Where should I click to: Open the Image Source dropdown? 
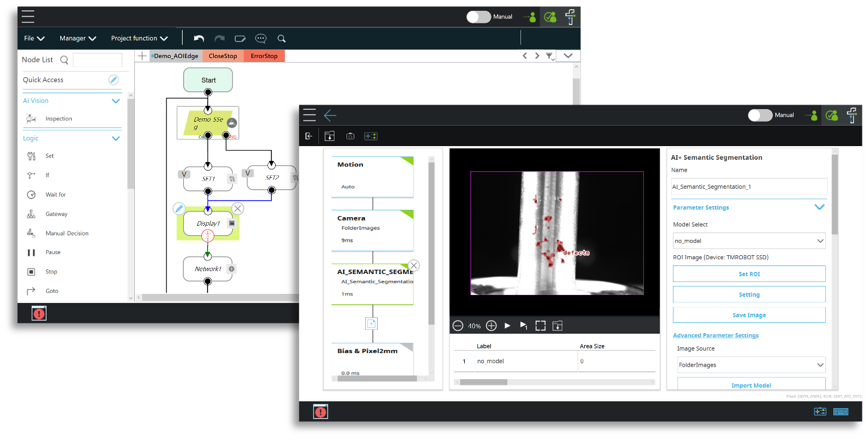click(x=751, y=365)
